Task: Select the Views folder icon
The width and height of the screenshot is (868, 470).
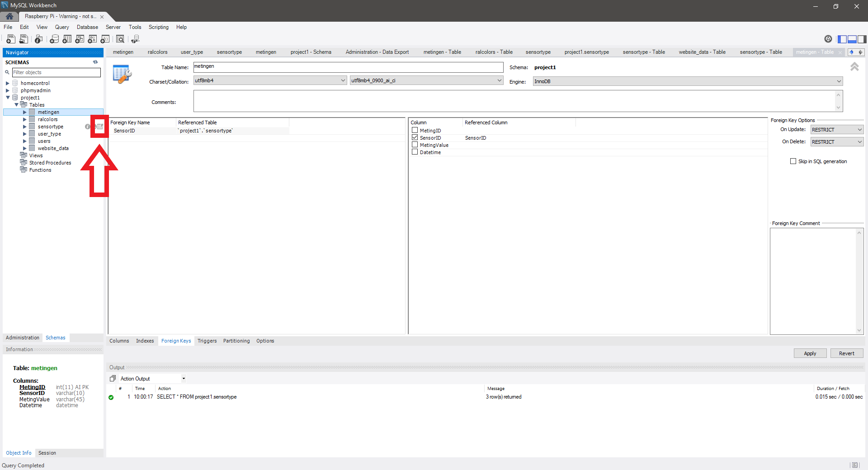Action: coord(24,155)
